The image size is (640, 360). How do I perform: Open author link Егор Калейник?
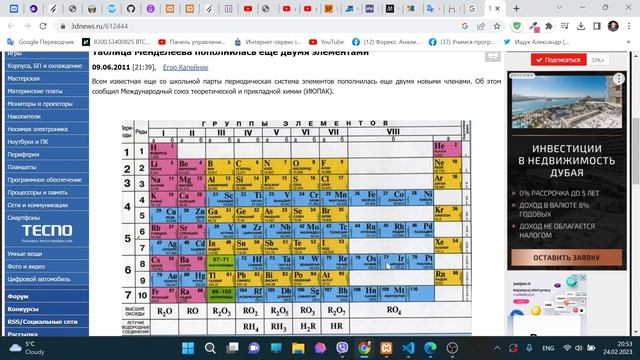tap(185, 67)
